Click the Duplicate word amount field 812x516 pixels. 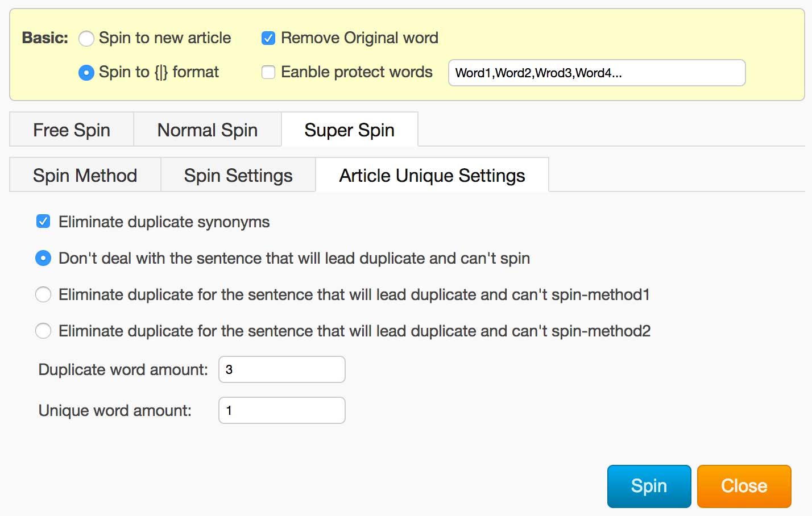(x=282, y=369)
